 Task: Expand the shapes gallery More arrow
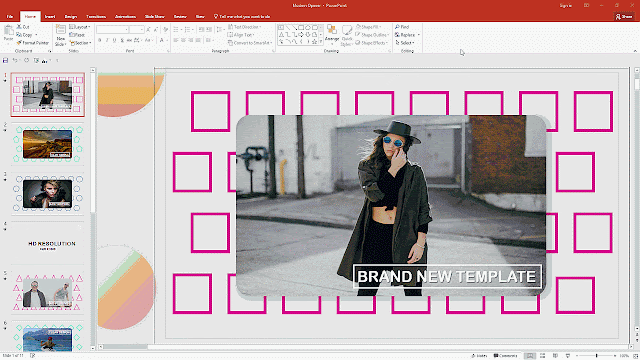pyautogui.click(x=321, y=42)
